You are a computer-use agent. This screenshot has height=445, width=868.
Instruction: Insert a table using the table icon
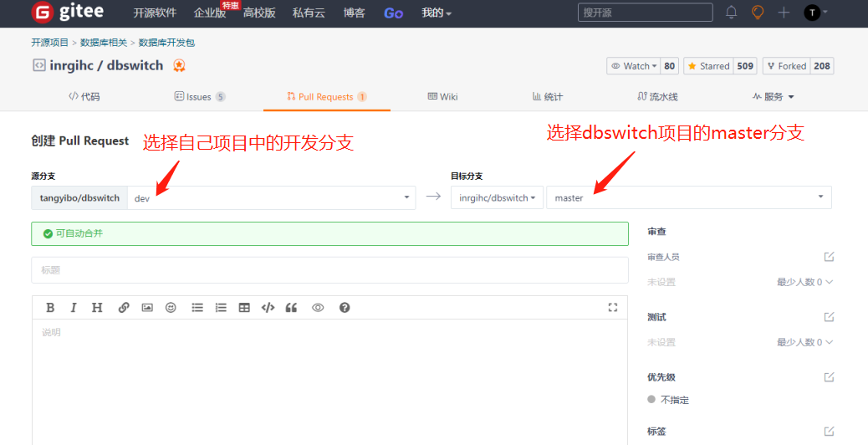click(244, 308)
